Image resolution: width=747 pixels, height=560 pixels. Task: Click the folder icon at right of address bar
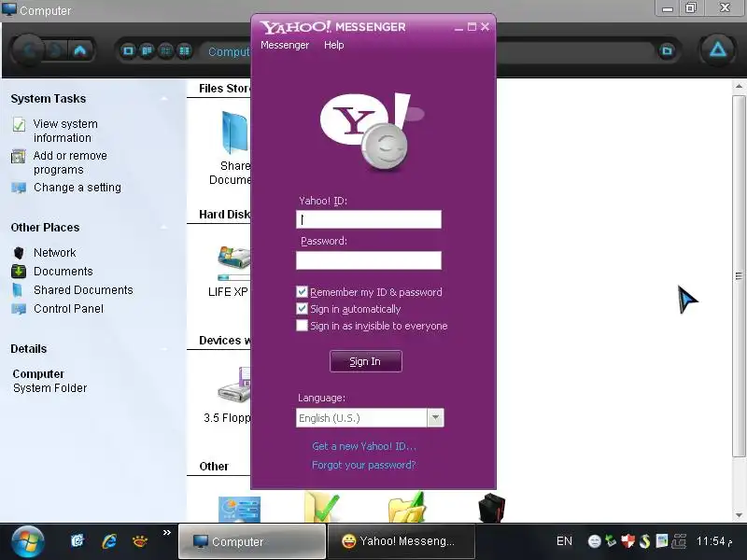[x=667, y=50]
